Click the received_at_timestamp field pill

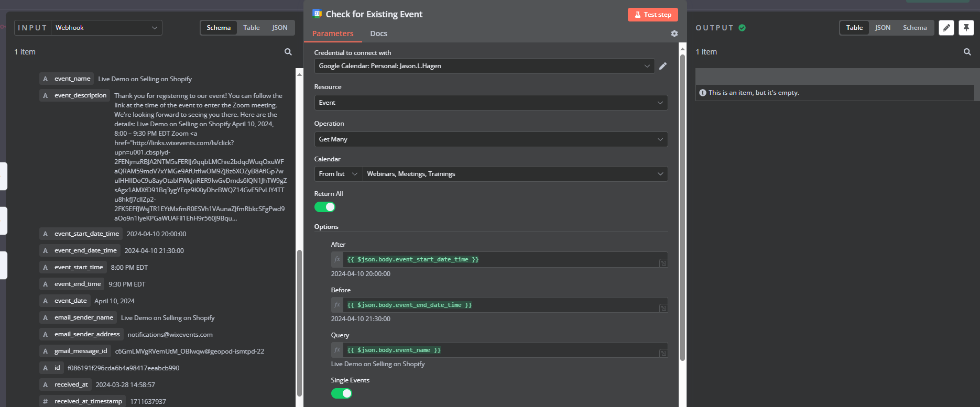pyautogui.click(x=82, y=401)
